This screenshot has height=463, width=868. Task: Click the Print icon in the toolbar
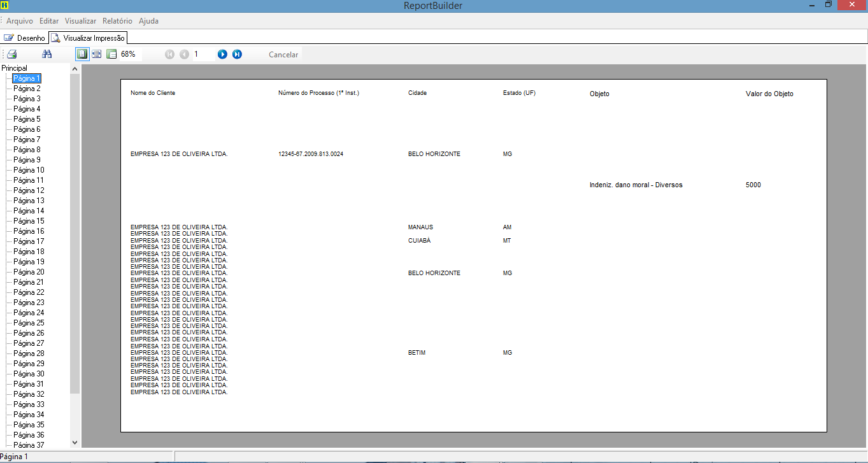12,54
